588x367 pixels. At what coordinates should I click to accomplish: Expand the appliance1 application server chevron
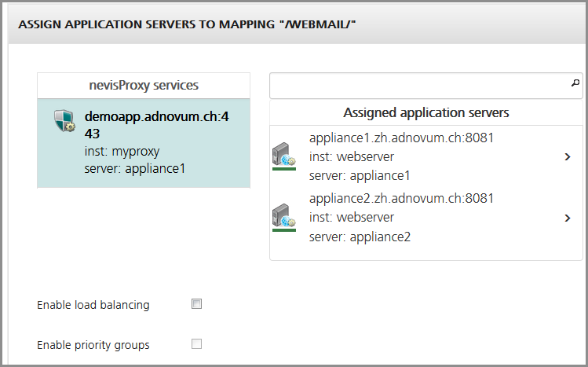click(568, 157)
